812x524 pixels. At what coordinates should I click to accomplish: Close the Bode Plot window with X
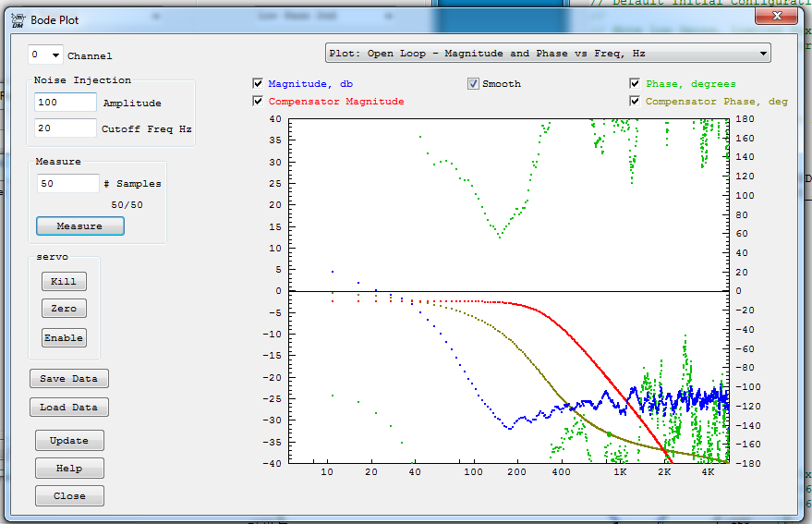pyautogui.click(x=777, y=16)
